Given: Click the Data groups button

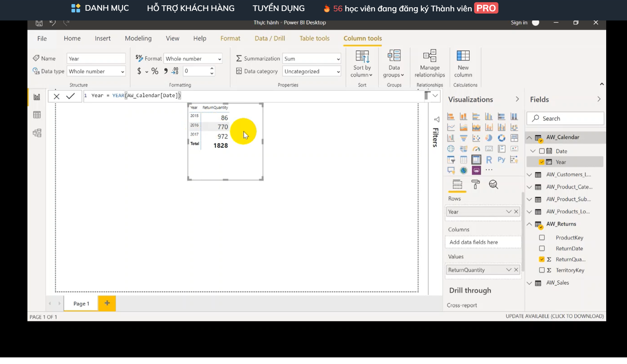Looking at the screenshot, I should [x=394, y=64].
